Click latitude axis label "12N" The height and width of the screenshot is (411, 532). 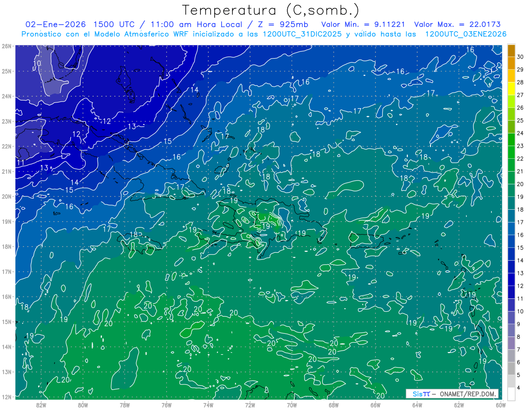6,397
